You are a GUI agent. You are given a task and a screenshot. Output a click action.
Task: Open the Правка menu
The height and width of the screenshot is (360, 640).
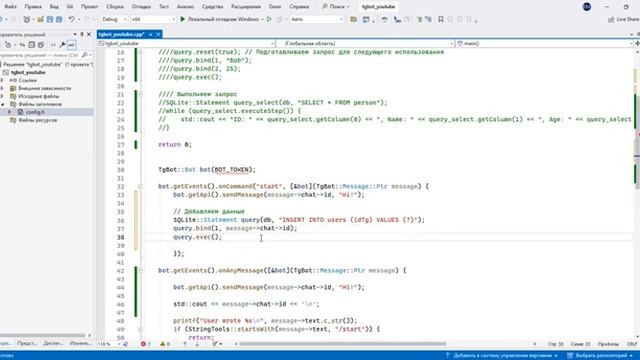click(33, 7)
